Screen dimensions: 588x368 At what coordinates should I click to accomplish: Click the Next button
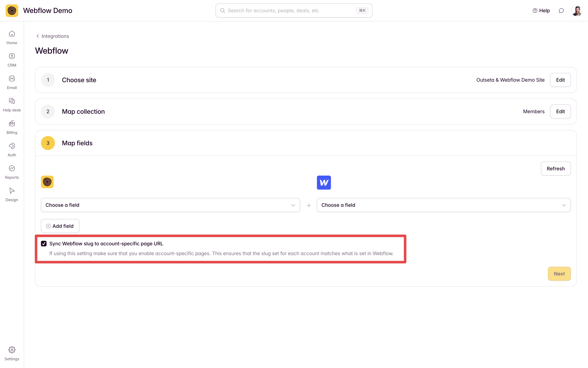coord(559,274)
